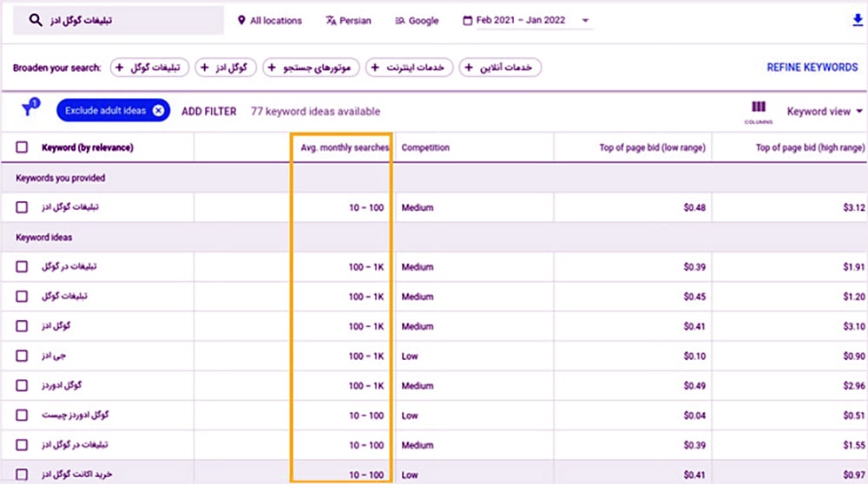Click the keyword گوگل ادوردز چیست text
Viewport: 868px width, 484px height.
[x=76, y=415]
